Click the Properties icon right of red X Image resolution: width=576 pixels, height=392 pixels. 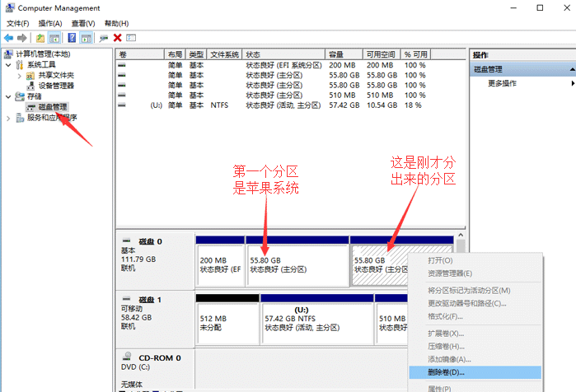click(x=131, y=38)
